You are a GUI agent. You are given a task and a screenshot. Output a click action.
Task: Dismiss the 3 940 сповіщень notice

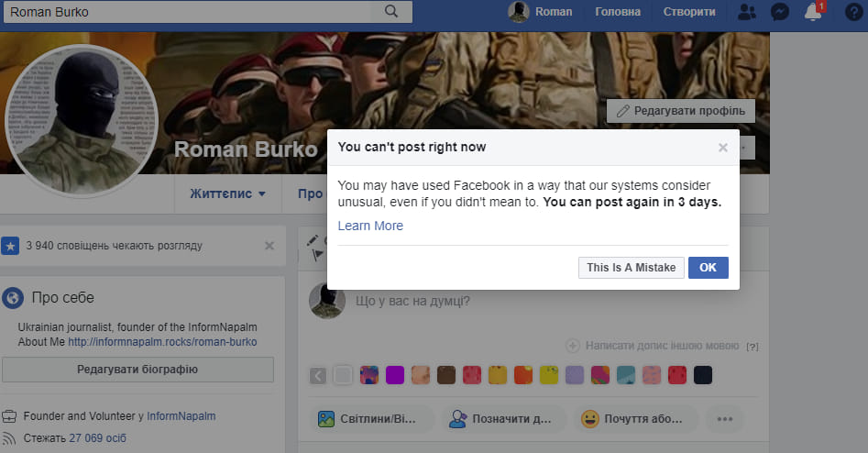coord(269,246)
